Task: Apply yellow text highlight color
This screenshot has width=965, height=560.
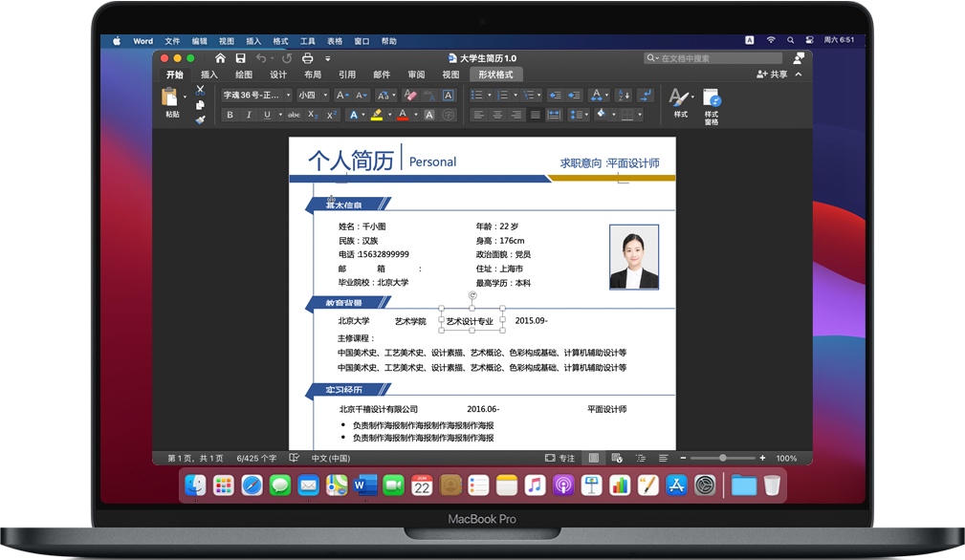Action: [x=377, y=115]
